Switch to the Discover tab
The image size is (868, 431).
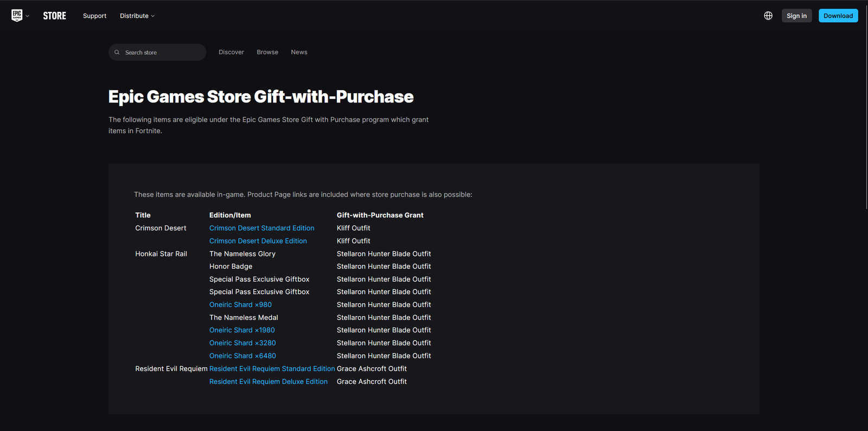coord(231,52)
